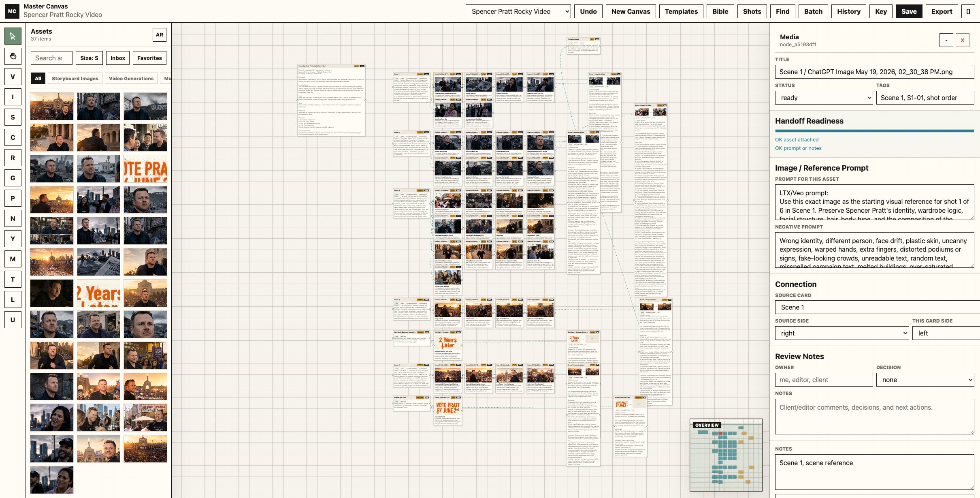Select the VOTE PRA orange text asset thumbnail
Screen dimensions: 980x498
(145, 169)
